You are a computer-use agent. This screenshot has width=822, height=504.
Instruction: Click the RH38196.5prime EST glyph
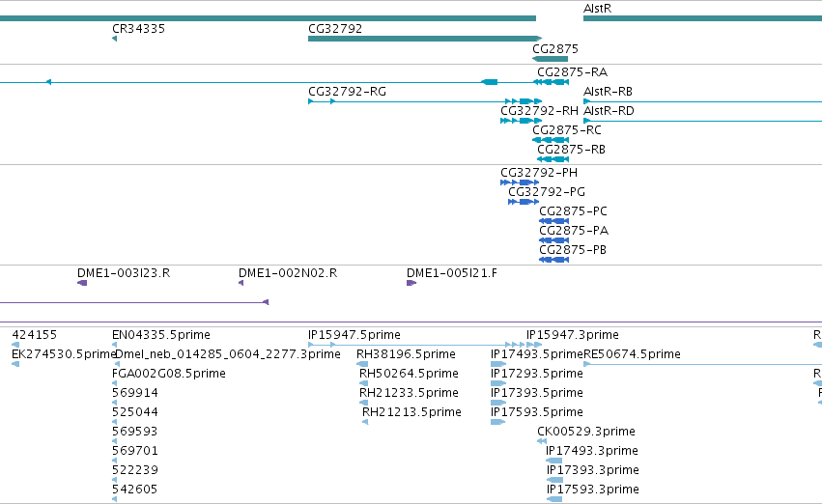[x=362, y=364]
